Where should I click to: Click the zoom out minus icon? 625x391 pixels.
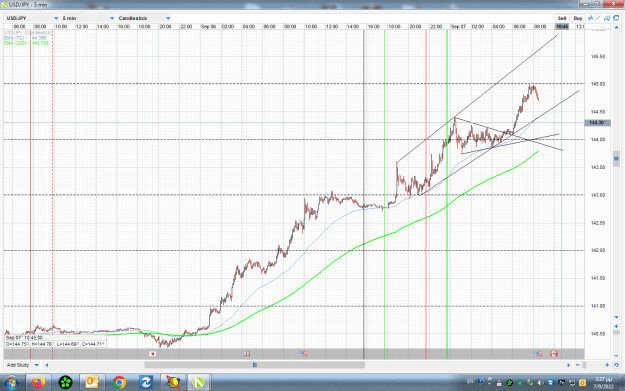[577, 365]
